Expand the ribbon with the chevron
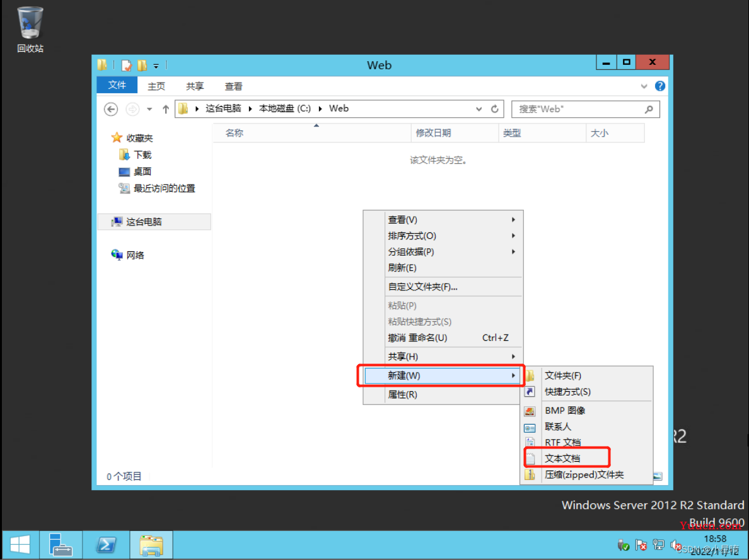749x560 pixels. tap(644, 86)
